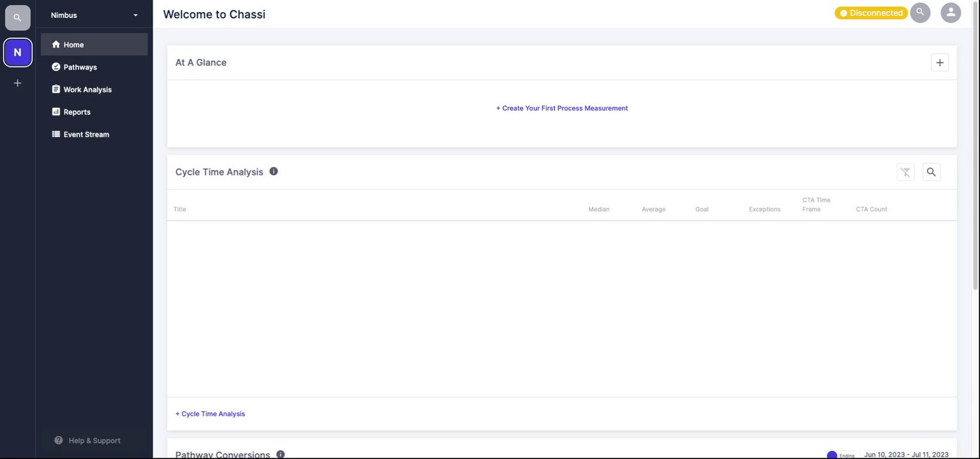980x459 pixels.
Task: Click the Goal column header
Action: click(x=702, y=209)
